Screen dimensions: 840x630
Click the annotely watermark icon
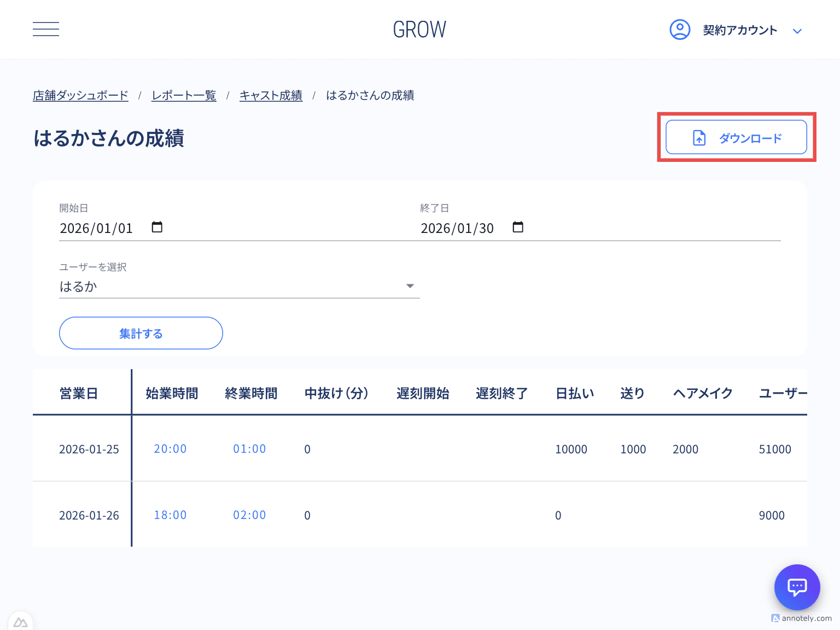click(x=777, y=619)
